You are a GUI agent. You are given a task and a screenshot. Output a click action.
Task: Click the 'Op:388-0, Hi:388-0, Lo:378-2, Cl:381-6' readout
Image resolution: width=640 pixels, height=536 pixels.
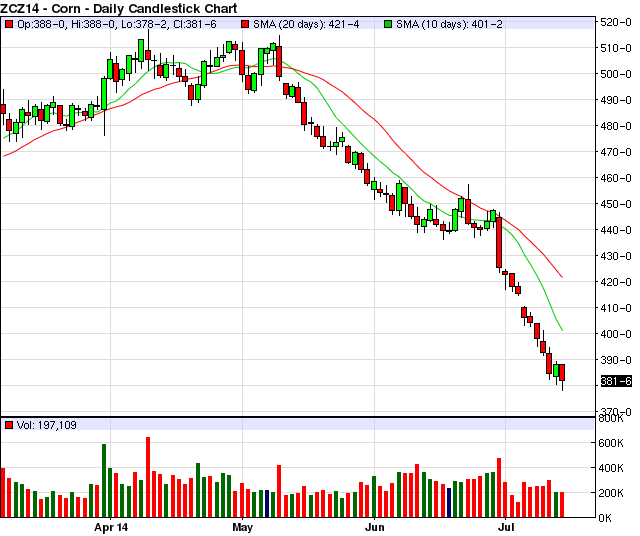[x=117, y=24]
